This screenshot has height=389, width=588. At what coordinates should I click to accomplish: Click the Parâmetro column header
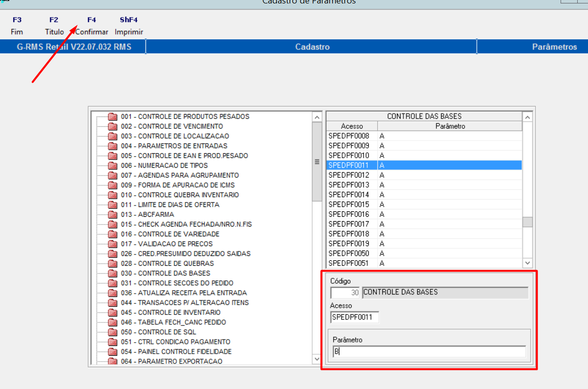450,126
